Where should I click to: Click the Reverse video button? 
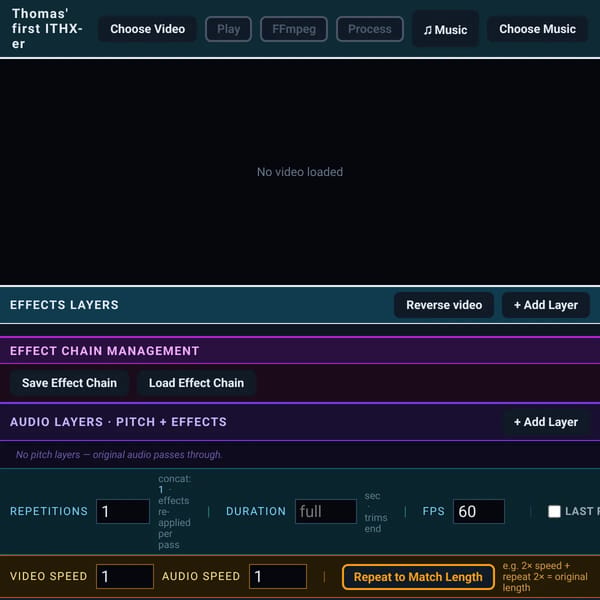(444, 305)
